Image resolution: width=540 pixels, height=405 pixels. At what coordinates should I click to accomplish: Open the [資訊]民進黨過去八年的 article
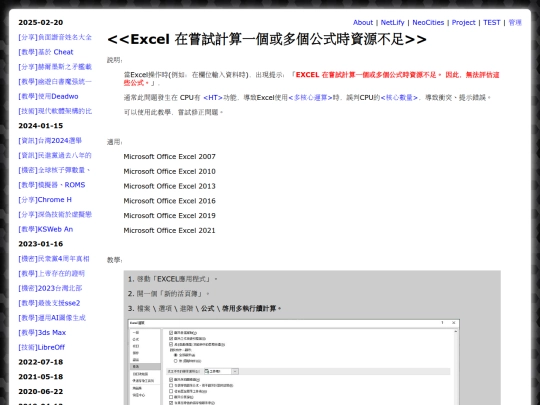(x=55, y=155)
